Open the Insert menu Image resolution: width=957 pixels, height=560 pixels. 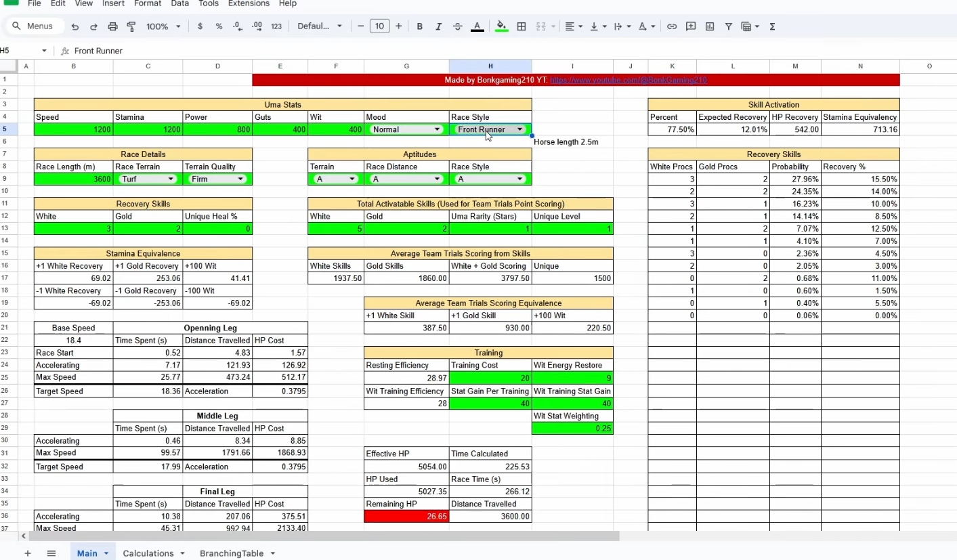113,3
